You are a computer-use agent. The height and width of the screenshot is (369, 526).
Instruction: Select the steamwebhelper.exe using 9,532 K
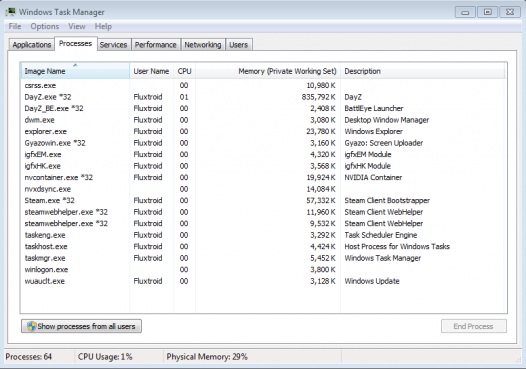263,224
